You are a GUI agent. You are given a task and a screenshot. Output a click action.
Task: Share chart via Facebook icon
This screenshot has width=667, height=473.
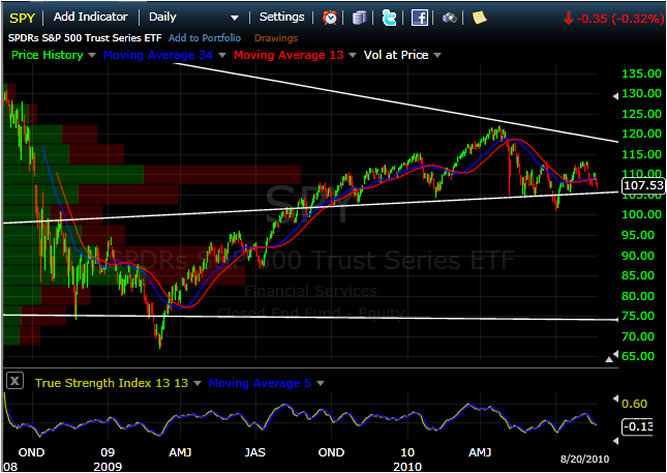click(x=420, y=17)
